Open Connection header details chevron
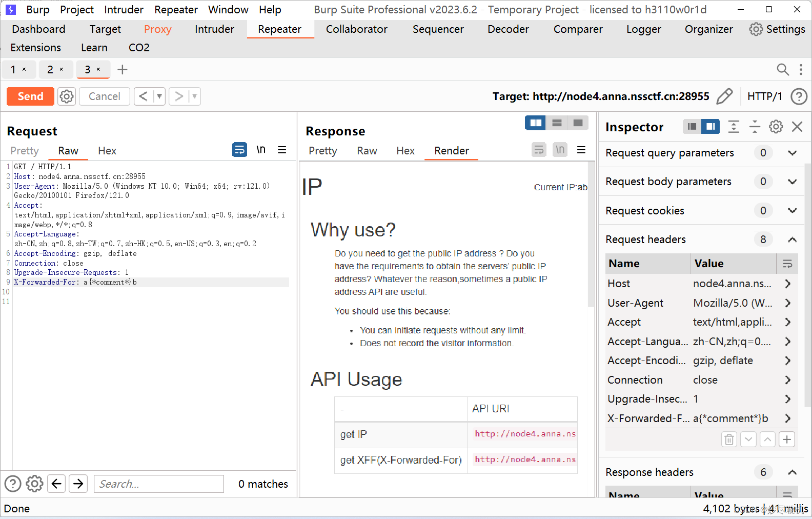 [x=788, y=380]
